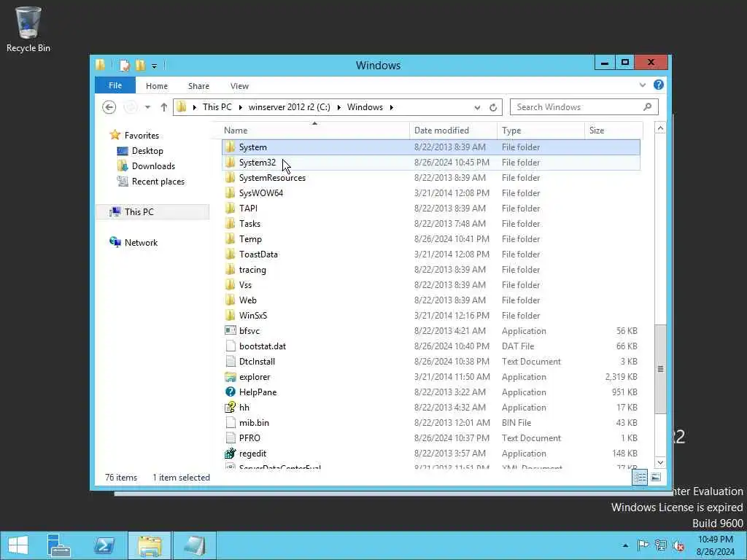Select Network in the navigation pane
Viewport: 747px width, 560px height.
(141, 242)
